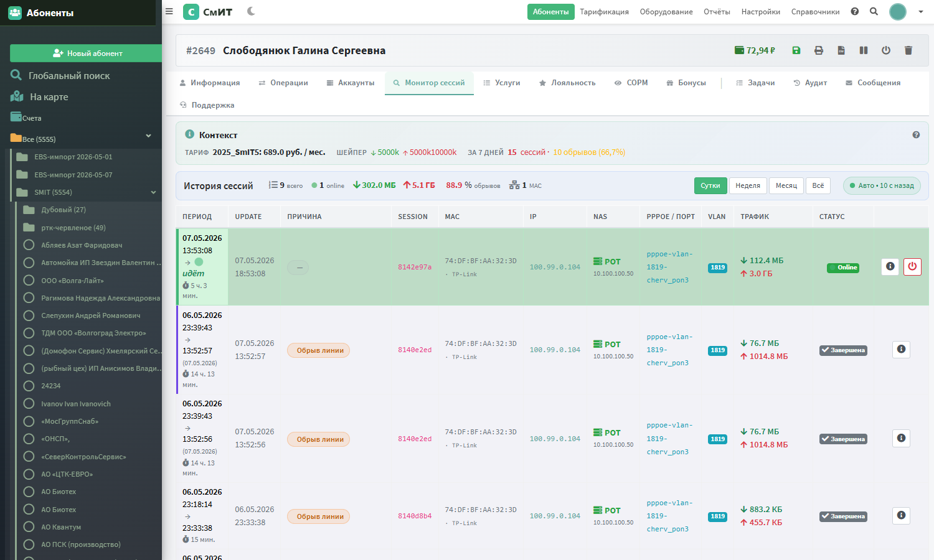Open info for session ending 07.05.2026 13:52:57

point(901,349)
